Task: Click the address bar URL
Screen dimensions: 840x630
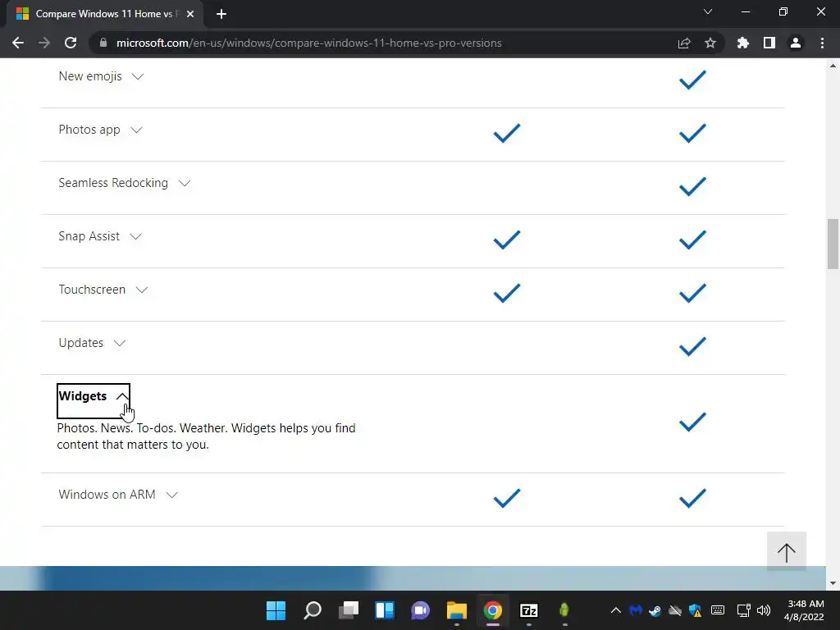Action: pyautogui.click(x=309, y=43)
